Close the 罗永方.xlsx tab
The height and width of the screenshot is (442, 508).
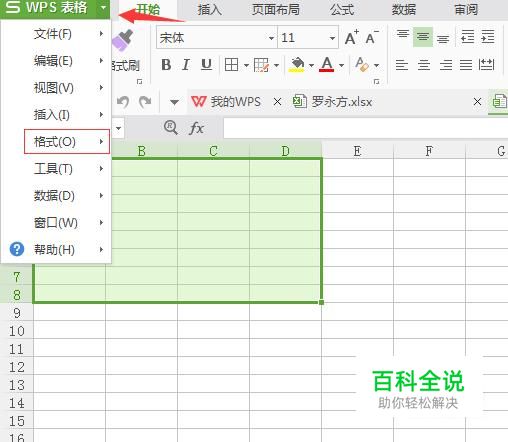(477, 102)
